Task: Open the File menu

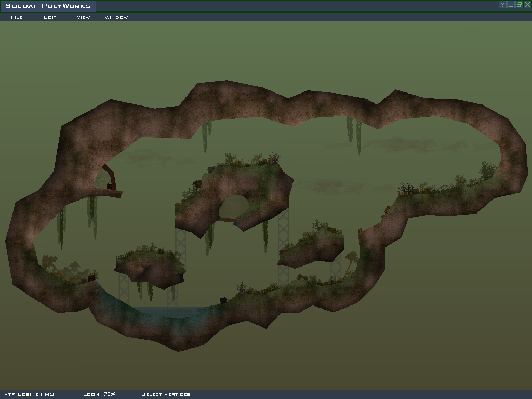Action: tap(17, 17)
